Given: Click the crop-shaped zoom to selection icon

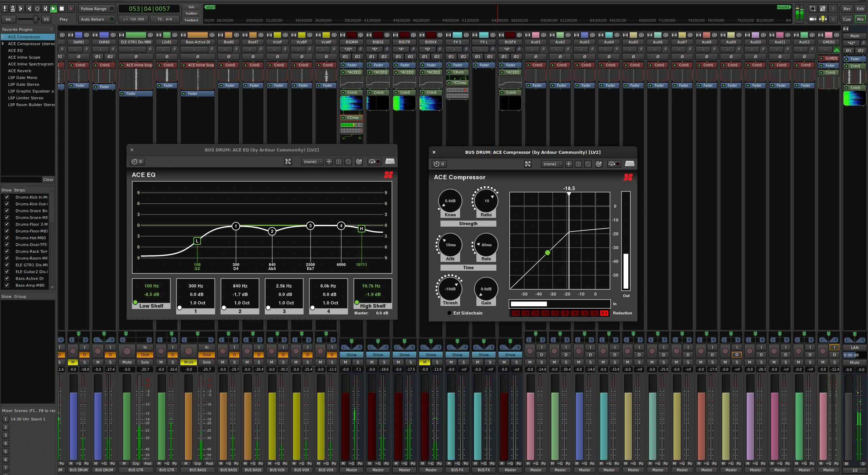Looking at the screenshot, I should [813, 8].
